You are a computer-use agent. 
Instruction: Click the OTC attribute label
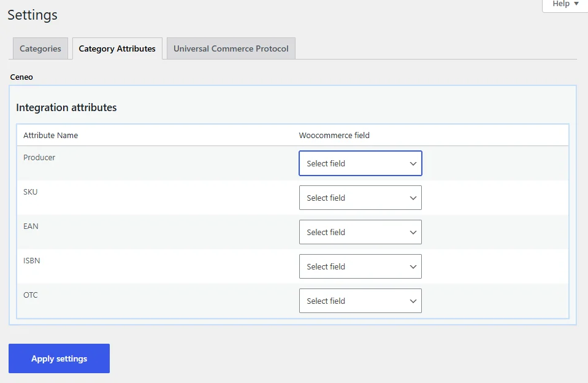point(31,295)
